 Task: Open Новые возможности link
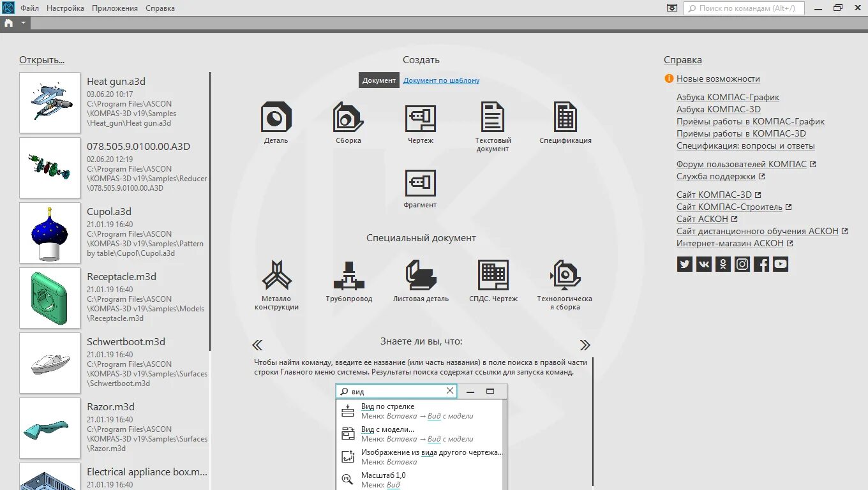pos(718,78)
